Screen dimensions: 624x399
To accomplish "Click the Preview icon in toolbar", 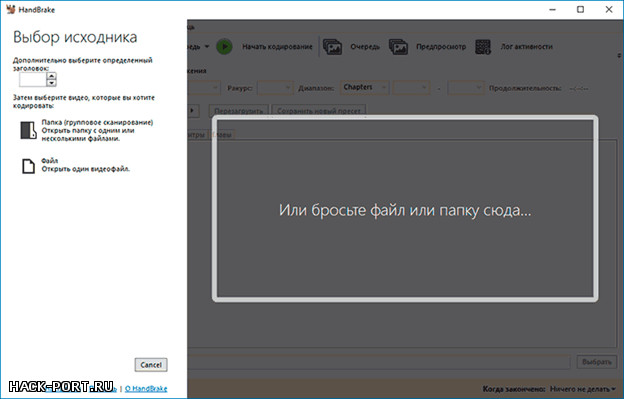I will click(398, 47).
